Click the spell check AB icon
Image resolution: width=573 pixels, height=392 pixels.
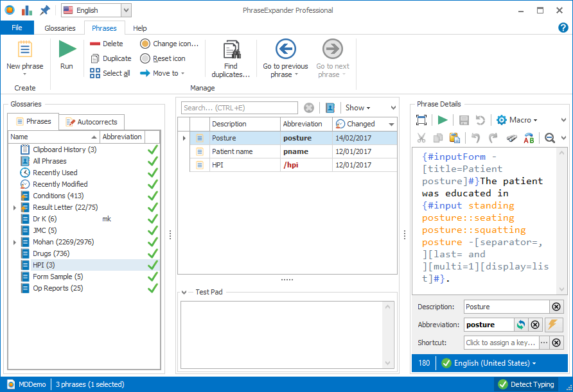[529, 138]
